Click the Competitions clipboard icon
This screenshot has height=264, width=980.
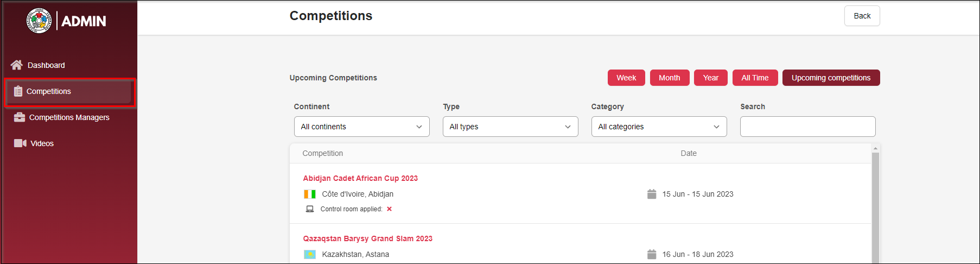tap(18, 91)
